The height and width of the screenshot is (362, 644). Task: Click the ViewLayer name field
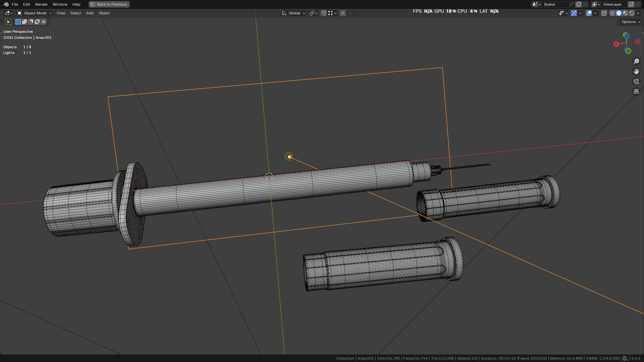click(x=615, y=4)
